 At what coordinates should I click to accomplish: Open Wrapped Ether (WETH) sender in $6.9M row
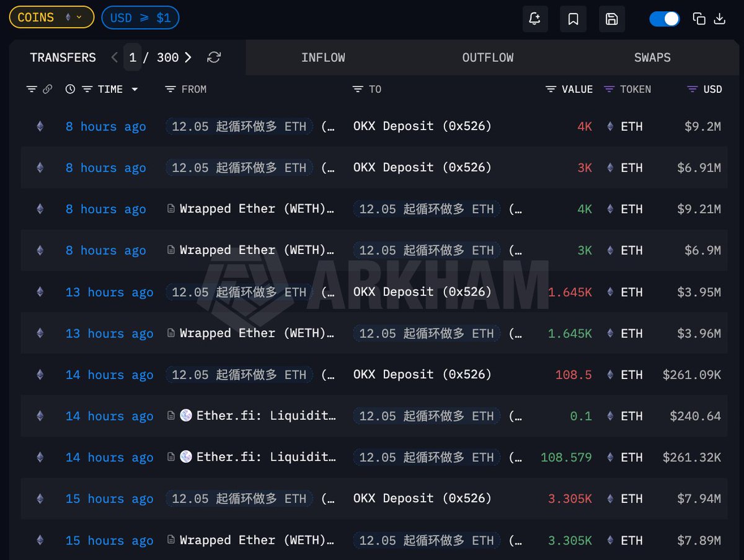coord(257,250)
